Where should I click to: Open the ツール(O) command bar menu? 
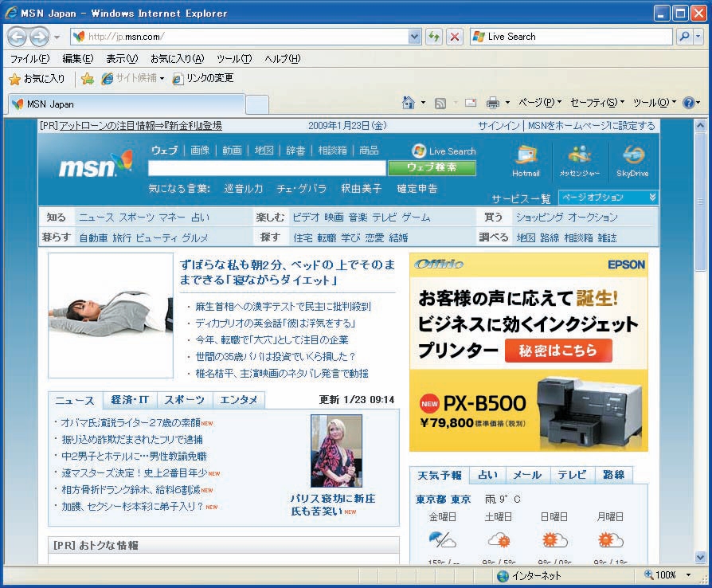(x=655, y=103)
